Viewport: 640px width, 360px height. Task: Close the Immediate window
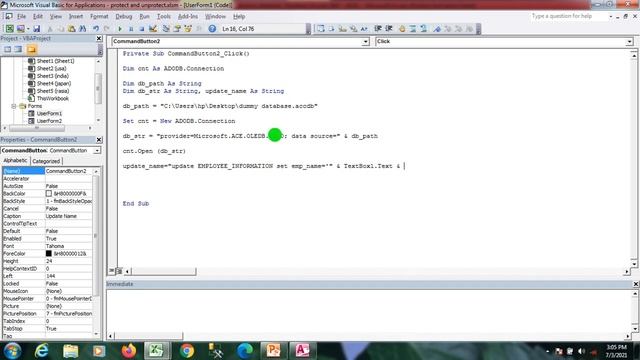coord(636,284)
